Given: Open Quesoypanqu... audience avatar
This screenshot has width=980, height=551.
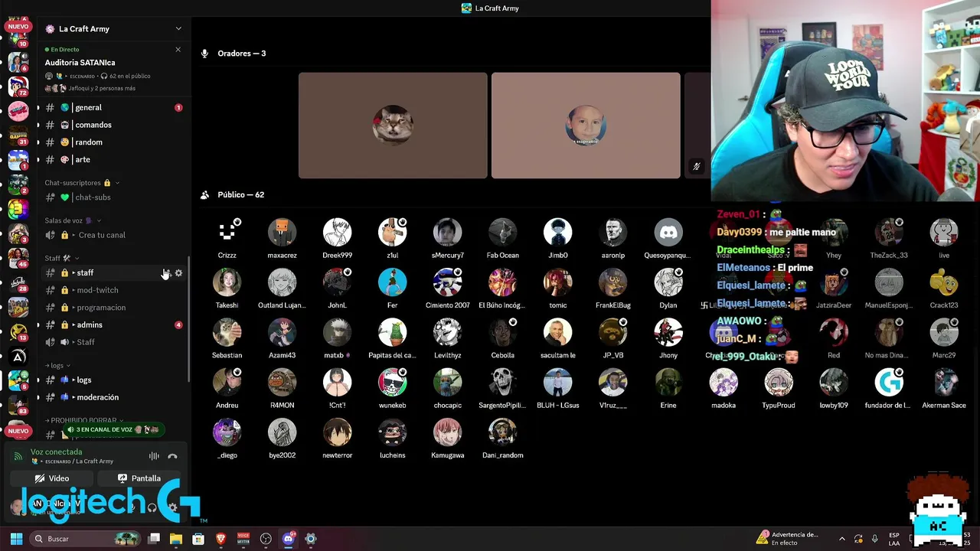Looking at the screenshot, I should click(x=668, y=233).
